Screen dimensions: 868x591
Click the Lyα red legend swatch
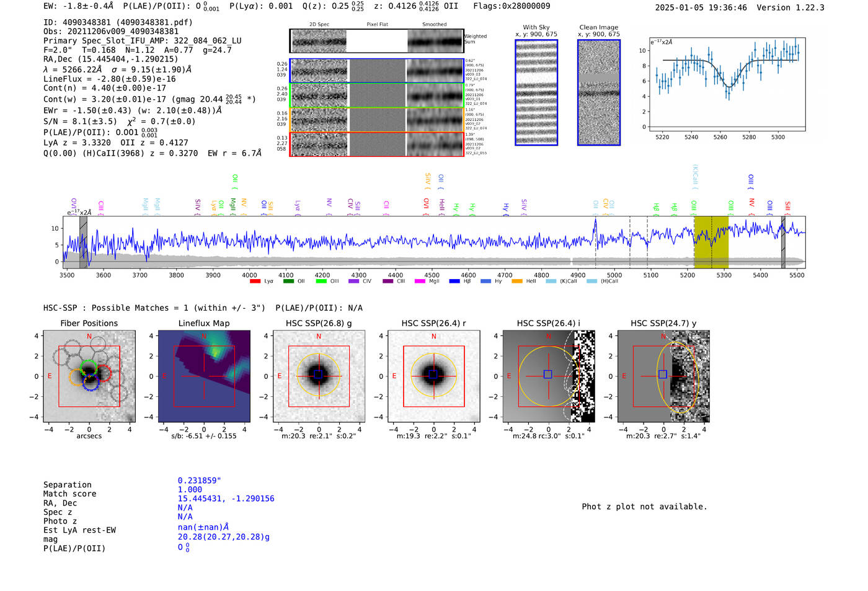[255, 282]
